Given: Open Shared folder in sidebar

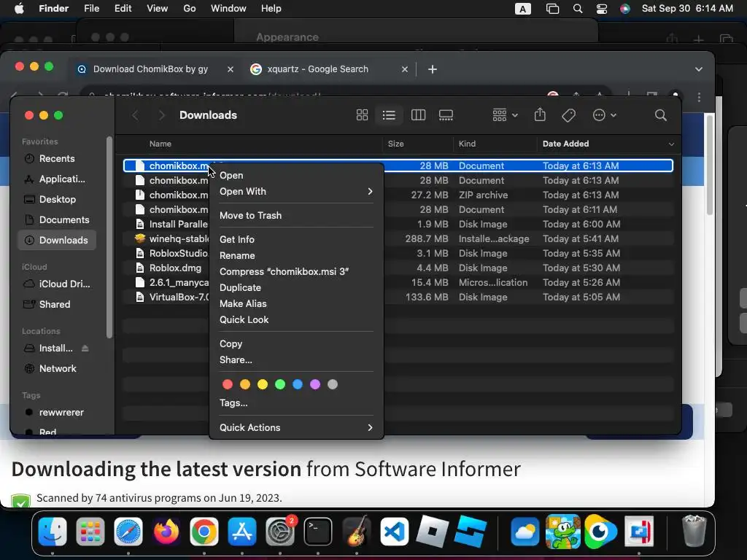Looking at the screenshot, I should 57,304.
